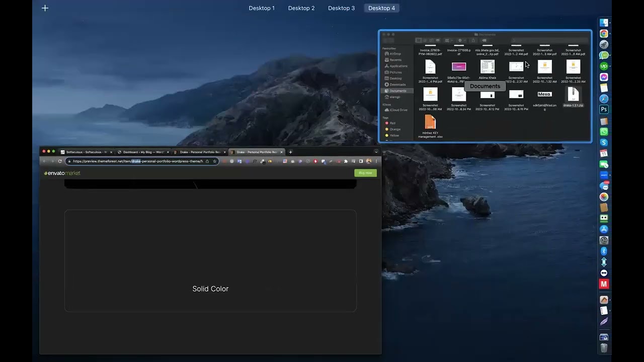This screenshot has height=362, width=644.
Task: Select the Dashboard My Blog tab in Chrome
Action: [143, 152]
